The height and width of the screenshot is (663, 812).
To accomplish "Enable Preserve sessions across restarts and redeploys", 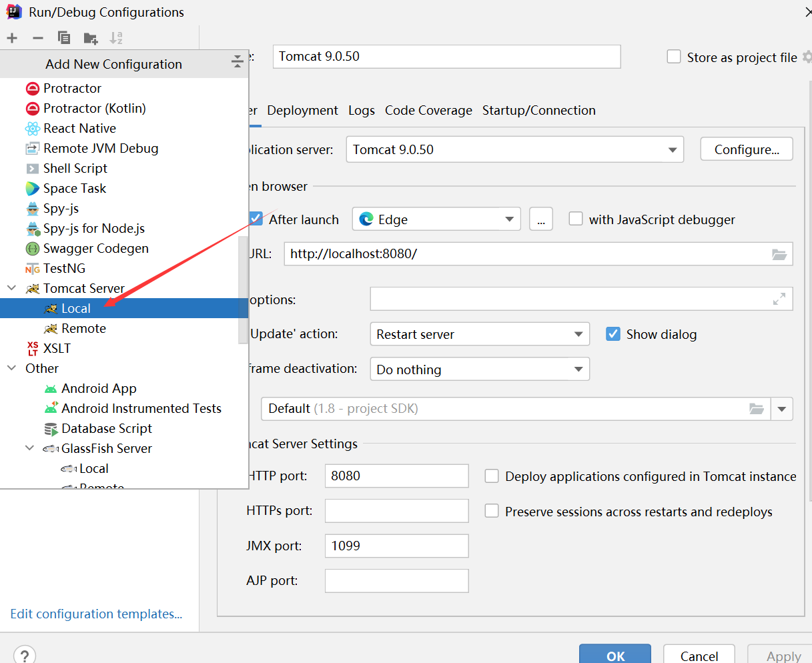I will pyautogui.click(x=492, y=511).
